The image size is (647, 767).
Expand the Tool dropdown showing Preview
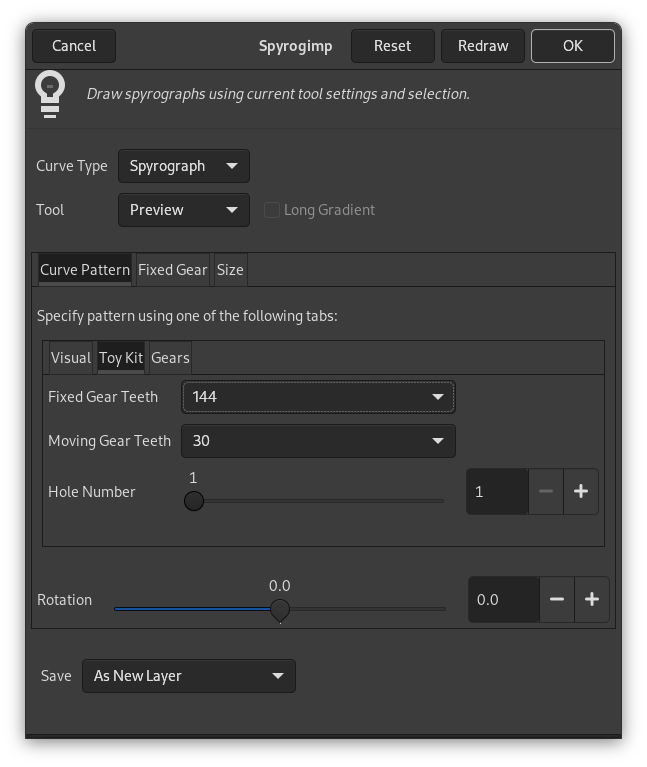click(x=183, y=210)
